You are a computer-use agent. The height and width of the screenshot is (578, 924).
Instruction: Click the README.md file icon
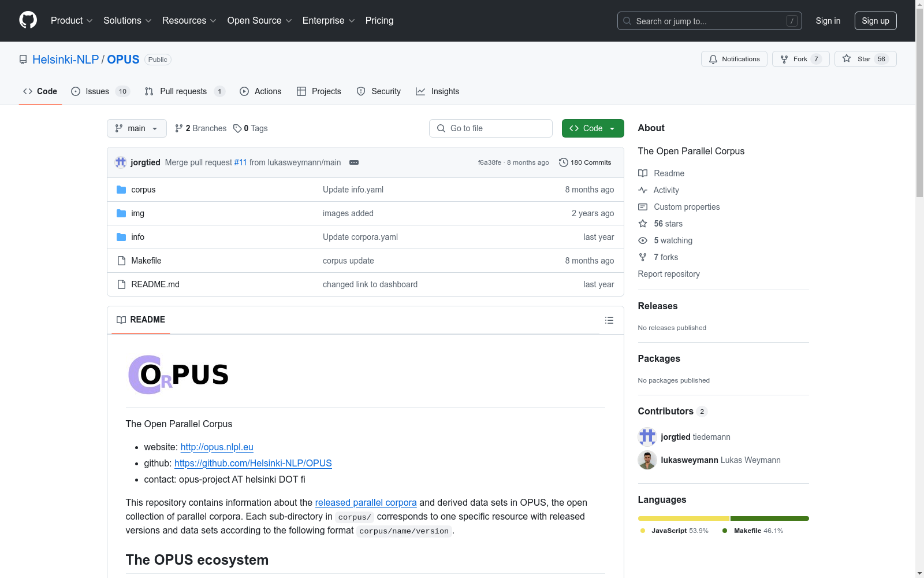[121, 284]
